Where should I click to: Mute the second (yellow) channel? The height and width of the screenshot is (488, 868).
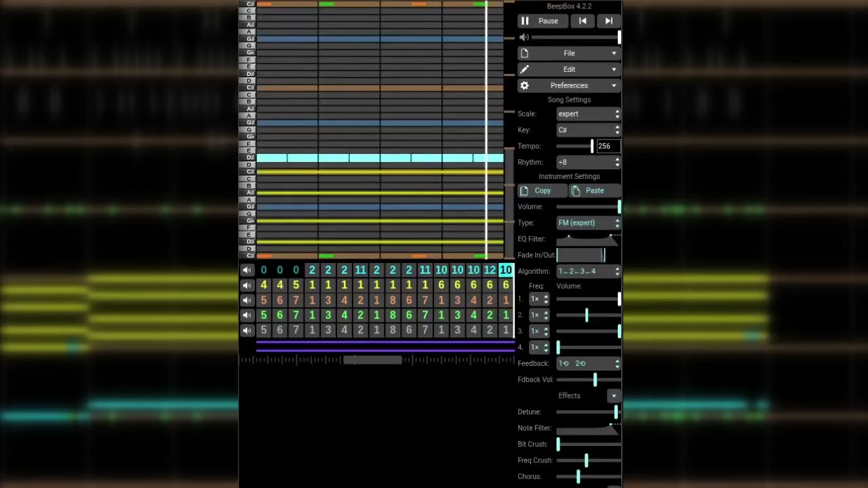coord(247,285)
